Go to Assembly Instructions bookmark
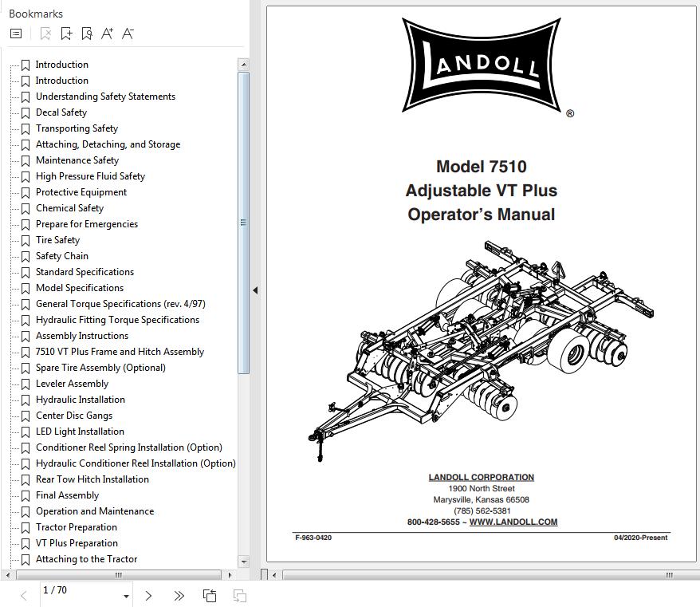 (82, 336)
